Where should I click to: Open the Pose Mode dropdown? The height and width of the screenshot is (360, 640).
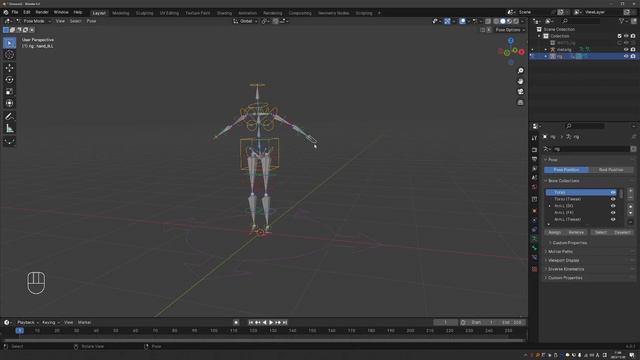pos(33,21)
